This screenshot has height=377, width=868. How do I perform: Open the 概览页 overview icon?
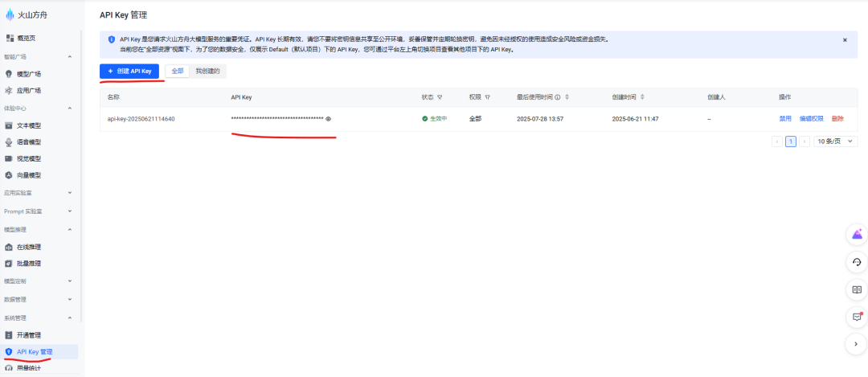click(9, 39)
